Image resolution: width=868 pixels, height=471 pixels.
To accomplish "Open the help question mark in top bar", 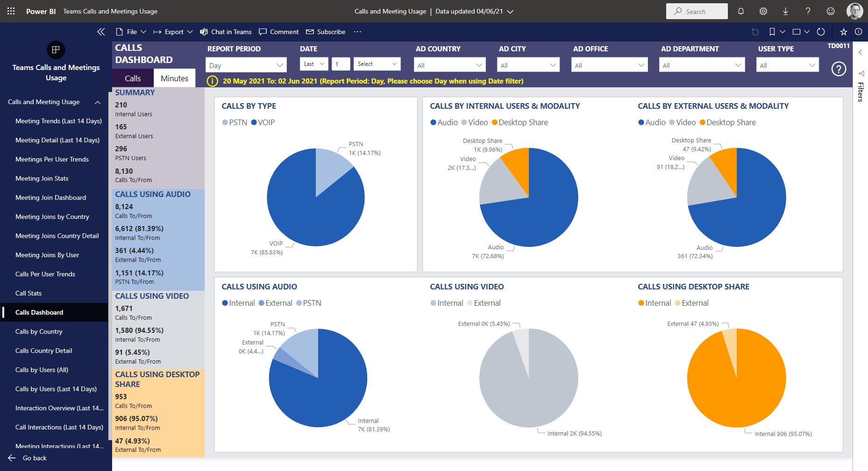I will tap(808, 11).
